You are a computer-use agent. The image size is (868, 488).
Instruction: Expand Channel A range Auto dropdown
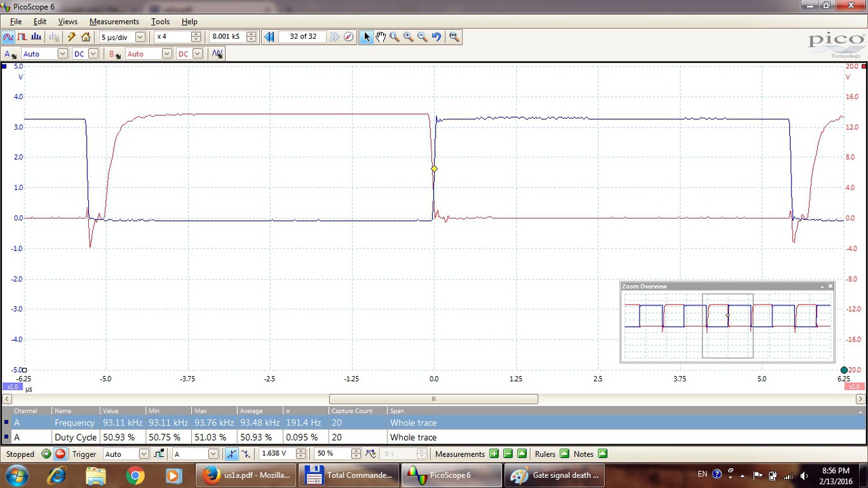pyautogui.click(x=62, y=54)
